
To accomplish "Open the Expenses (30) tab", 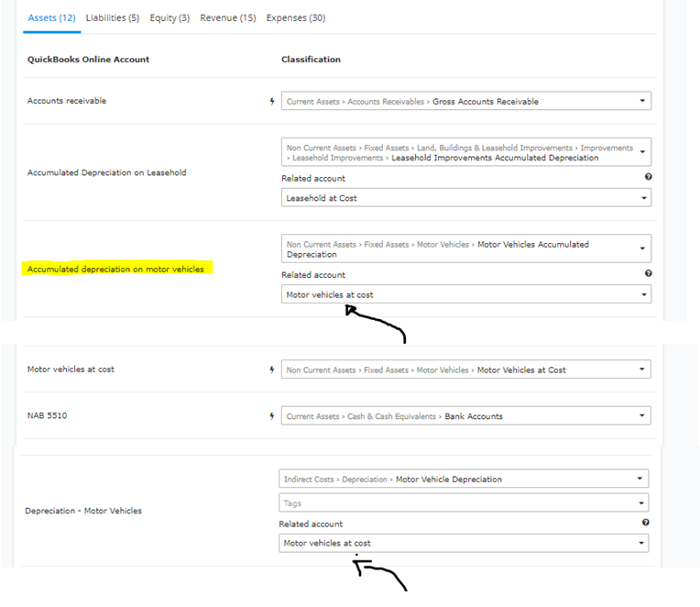I will (x=296, y=17).
